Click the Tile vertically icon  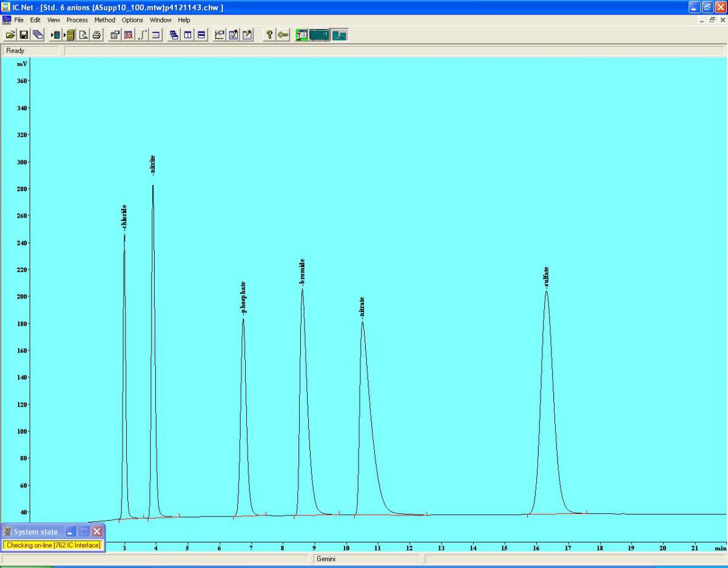coord(187,35)
